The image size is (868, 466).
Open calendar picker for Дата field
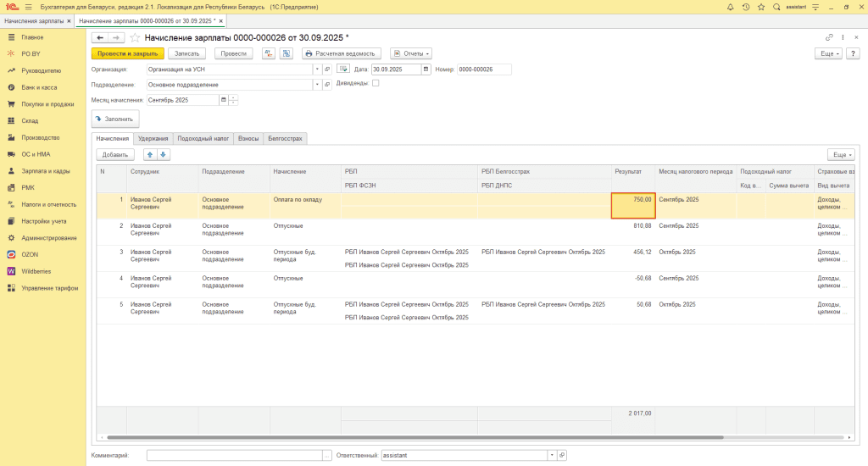(x=426, y=69)
